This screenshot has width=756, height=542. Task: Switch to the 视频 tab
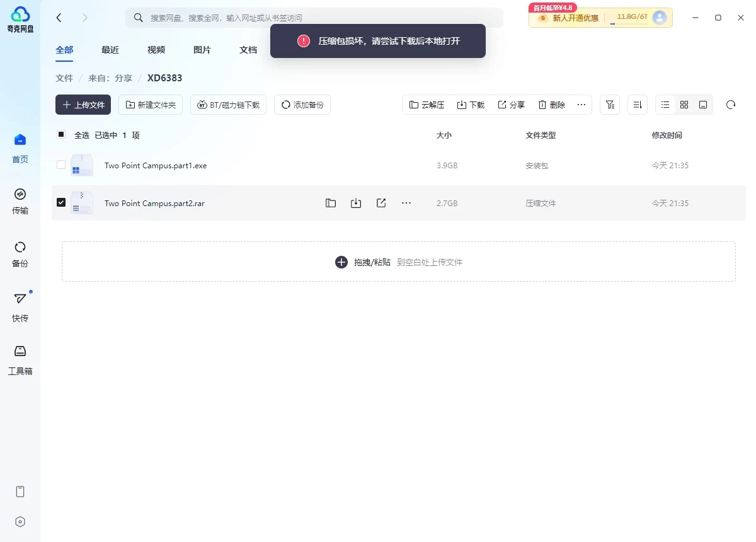click(156, 50)
